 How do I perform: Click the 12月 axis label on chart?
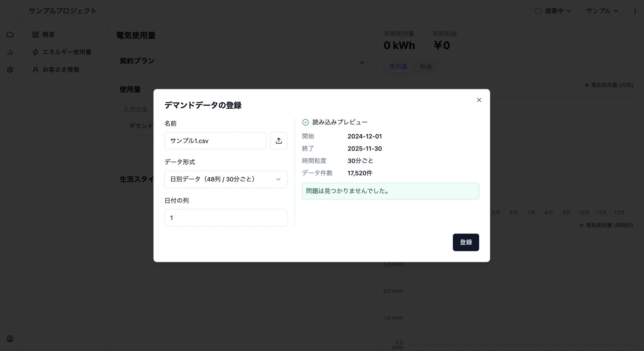point(619,213)
